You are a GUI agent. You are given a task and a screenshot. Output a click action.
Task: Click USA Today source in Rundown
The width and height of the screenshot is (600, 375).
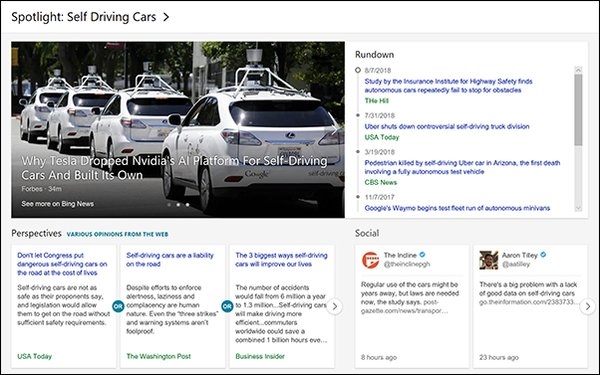point(382,137)
